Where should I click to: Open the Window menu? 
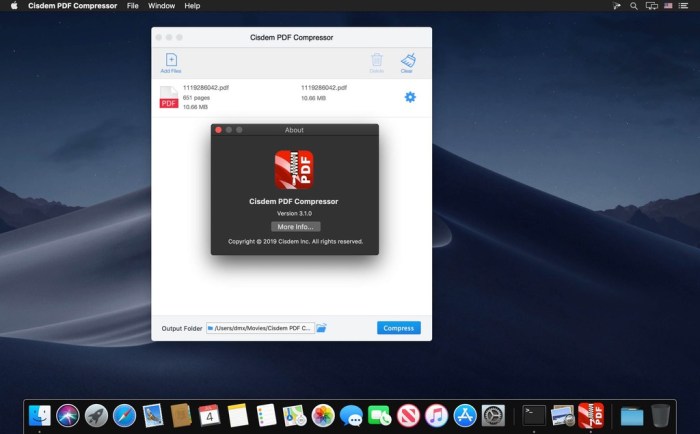(x=161, y=6)
